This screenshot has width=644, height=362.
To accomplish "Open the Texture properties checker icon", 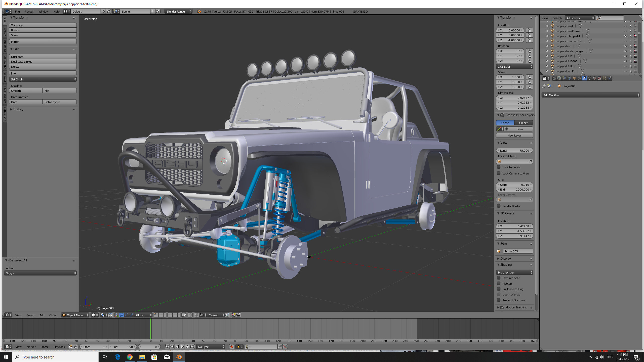I will (x=599, y=78).
